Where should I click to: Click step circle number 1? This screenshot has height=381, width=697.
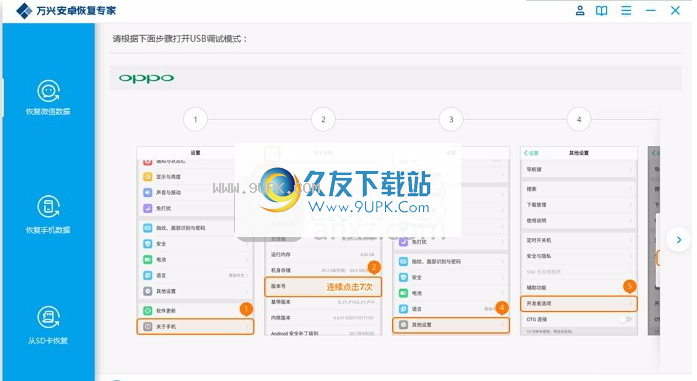(195, 119)
